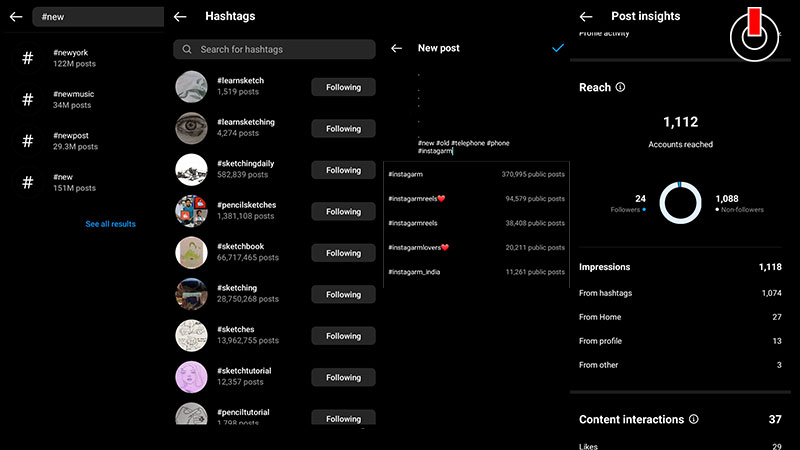Confirm new post with blue checkmark

click(558, 48)
